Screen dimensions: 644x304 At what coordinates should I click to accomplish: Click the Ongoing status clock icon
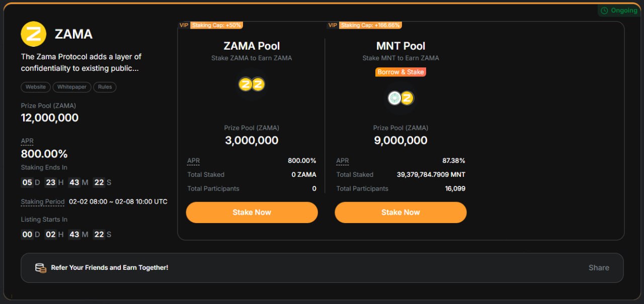click(x=604, y=11)
